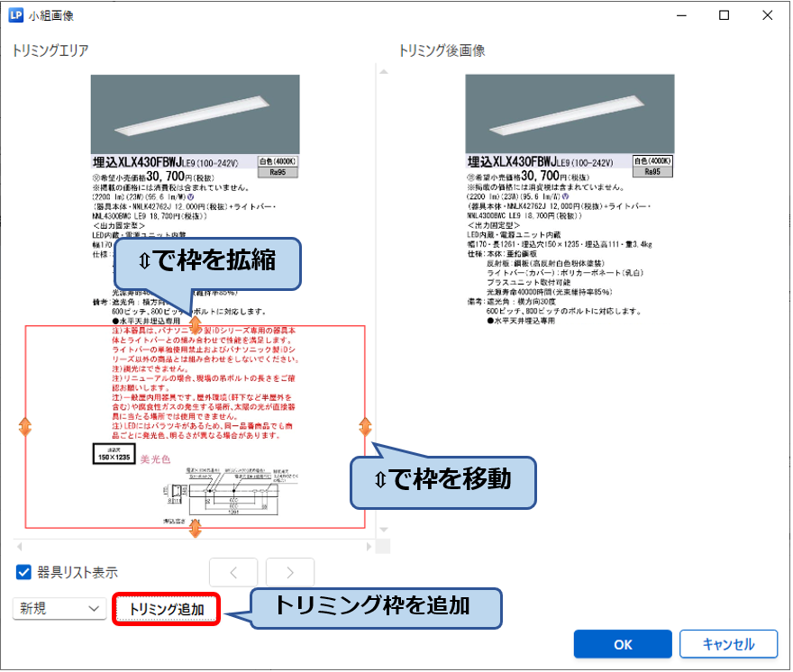
Task: Click the LP application icon in title bar
Action: coord(15,15)
